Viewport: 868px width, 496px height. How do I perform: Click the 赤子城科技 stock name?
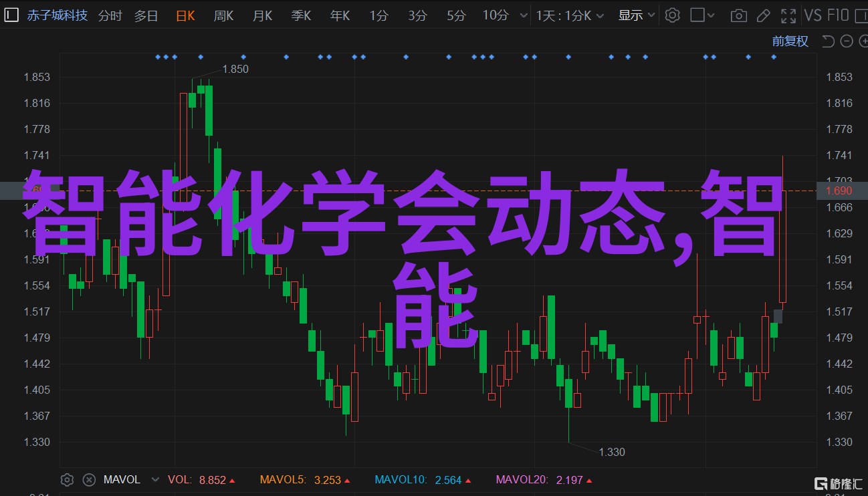point(58,15)
